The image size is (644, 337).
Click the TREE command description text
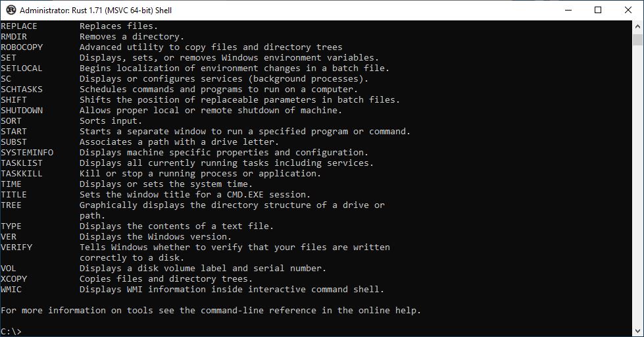click(232, 210)
